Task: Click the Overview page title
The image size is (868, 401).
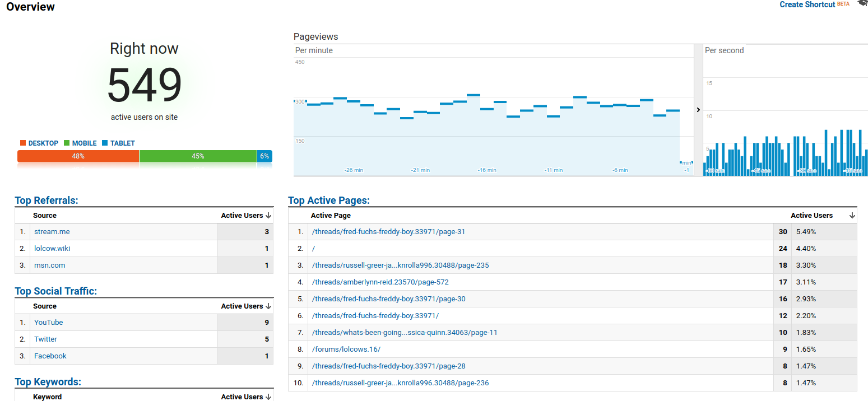Action: [31, 7]
